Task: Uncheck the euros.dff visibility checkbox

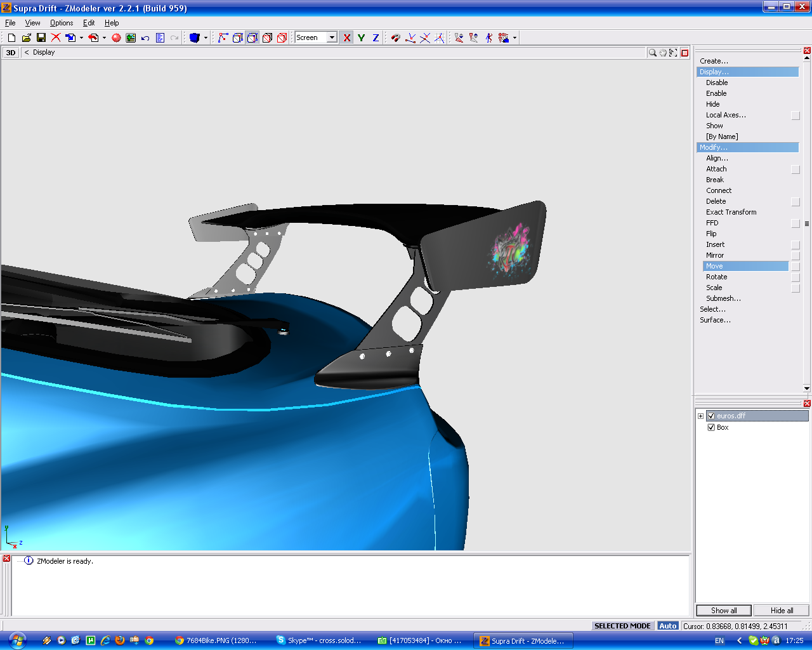Action: [x=711, y=416]
